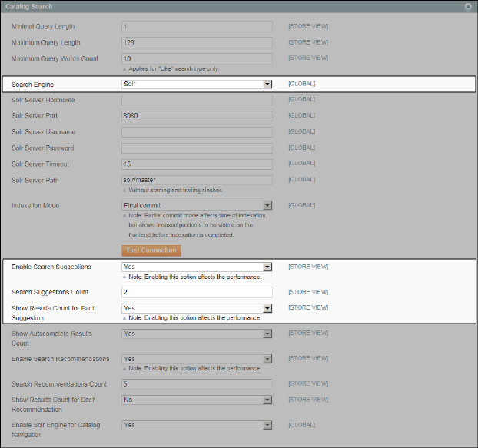Screen dimensions: 478x448
Task: Focus the Solr Server Password field
Action: tap(197, 148)
